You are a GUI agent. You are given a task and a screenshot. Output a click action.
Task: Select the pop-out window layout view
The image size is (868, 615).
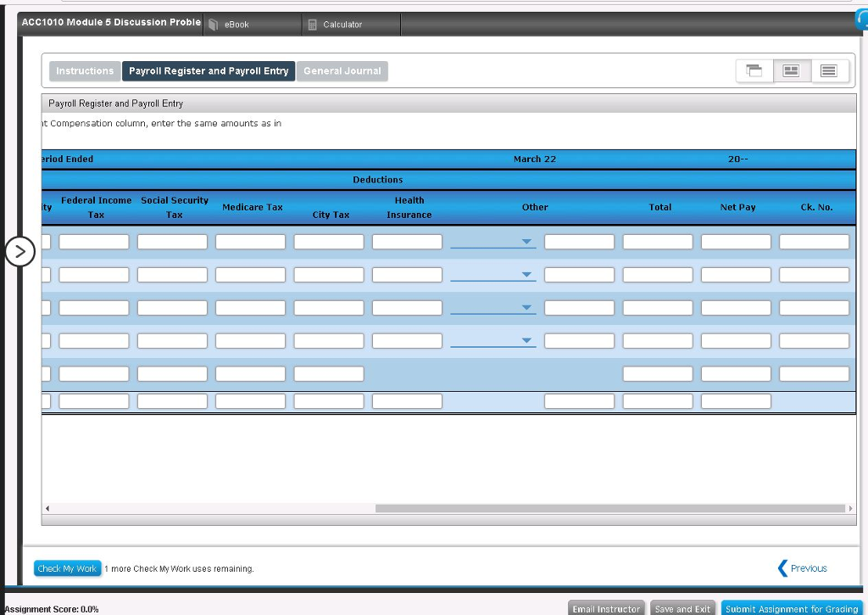754,71
